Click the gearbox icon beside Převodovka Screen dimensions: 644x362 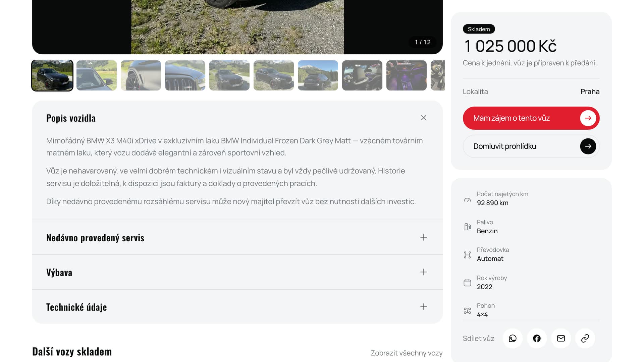tap(467, 255)
